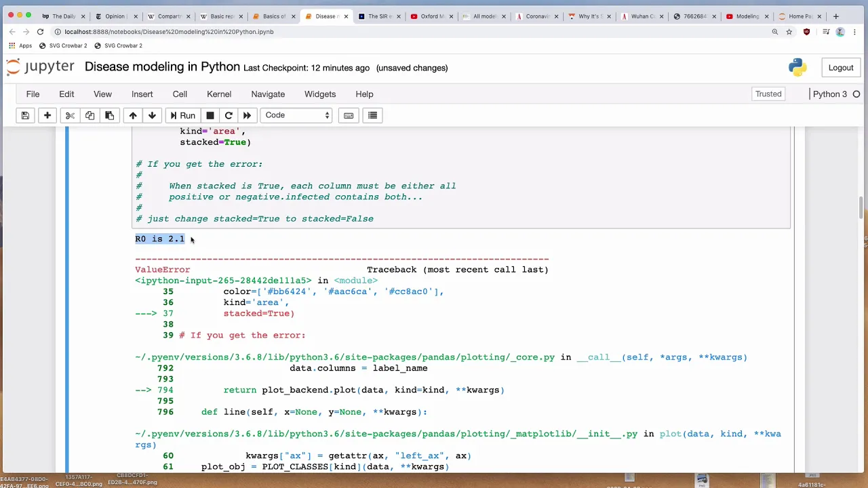
Task: Move the selected cell down
Action: pos(152,115)
